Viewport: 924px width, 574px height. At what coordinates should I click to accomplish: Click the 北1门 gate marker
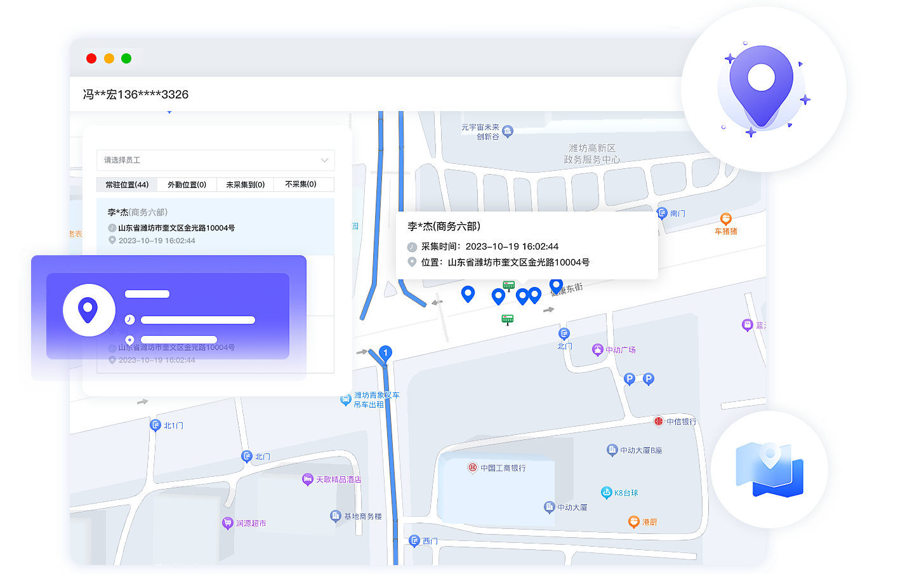155,425
